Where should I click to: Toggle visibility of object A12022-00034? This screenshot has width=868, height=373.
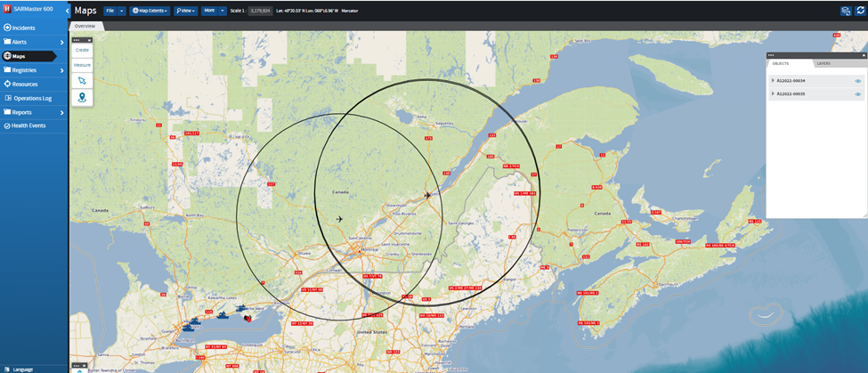pyautogui.click(x=858, y=81)
